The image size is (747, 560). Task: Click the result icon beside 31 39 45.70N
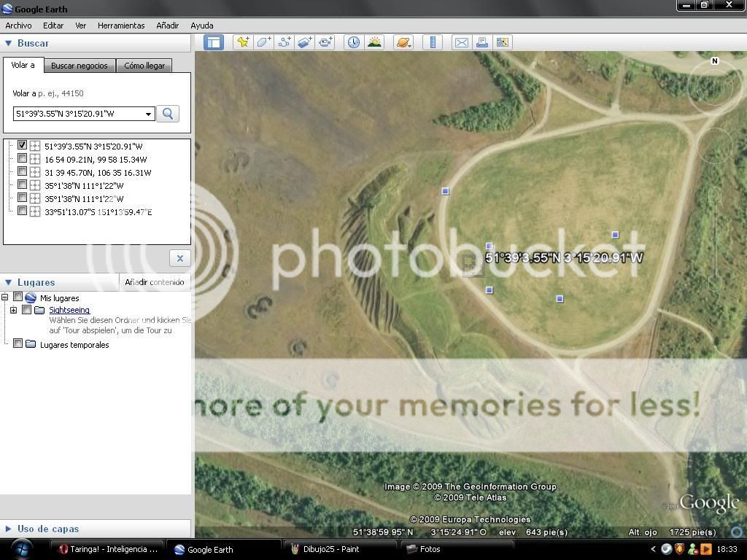tap(35, 172)
